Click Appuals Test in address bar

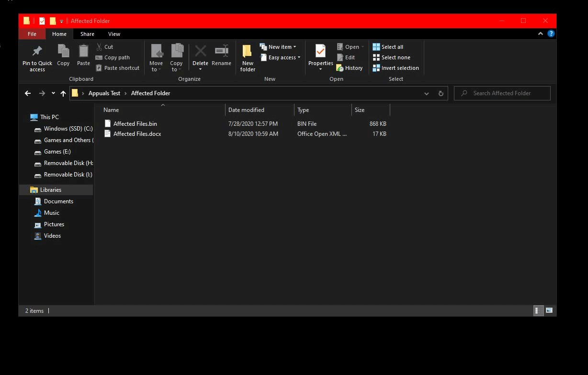coord(104,93)
